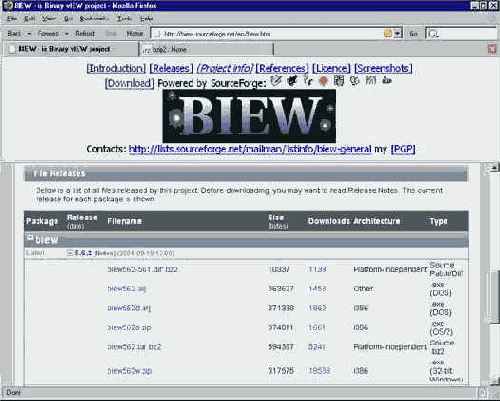Click the search engine icon in the search box
Image resolution: width=500 pixels, height=401 pixels.
[x=433, y=34]
